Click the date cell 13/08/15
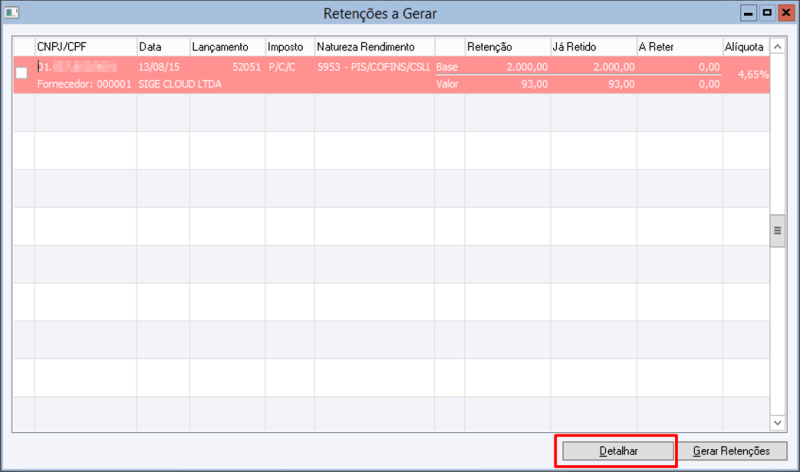This screenshot has height=472, width=800. pos(159,67)
